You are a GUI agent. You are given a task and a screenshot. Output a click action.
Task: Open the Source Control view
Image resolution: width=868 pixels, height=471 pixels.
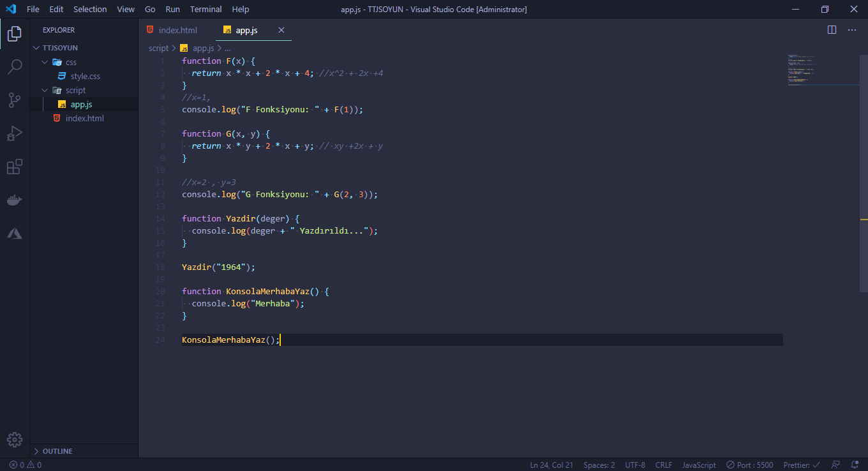click(15, 100)
